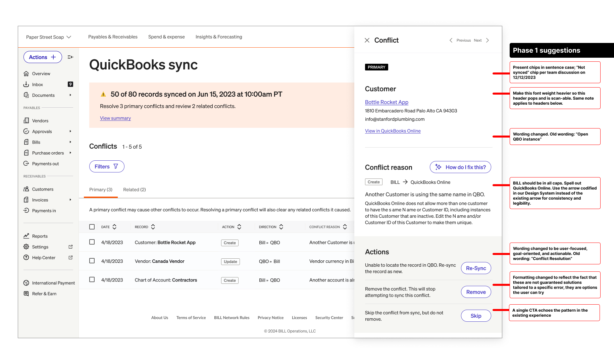Open Licenses footer link
614x364 pixels.
299,318
